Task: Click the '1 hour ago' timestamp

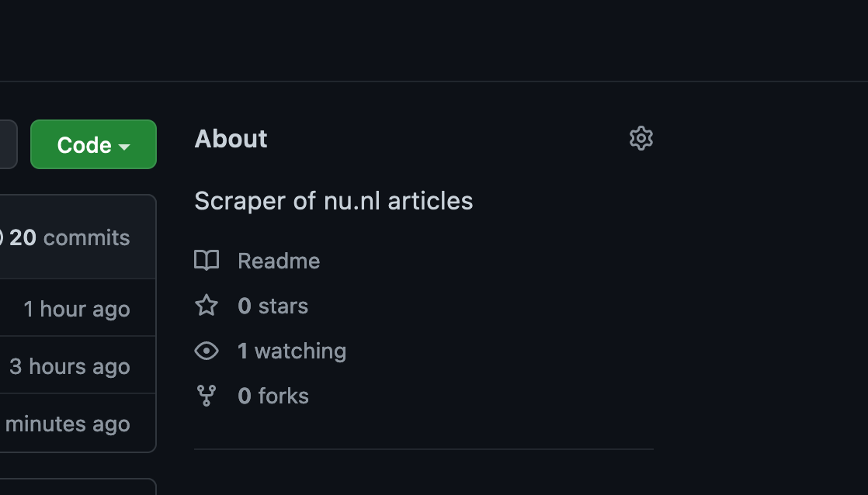Action: (x=76, y=309)
